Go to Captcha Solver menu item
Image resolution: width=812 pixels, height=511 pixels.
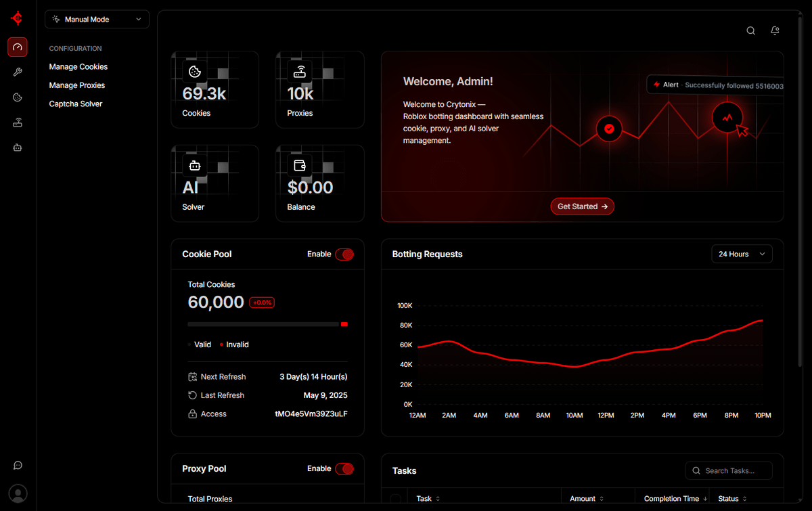(76, 104)
